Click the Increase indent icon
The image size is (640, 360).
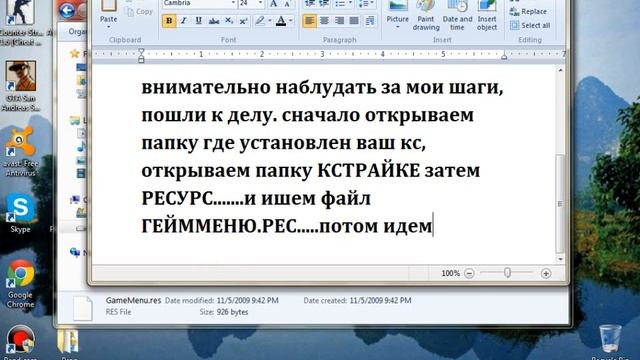324,4
